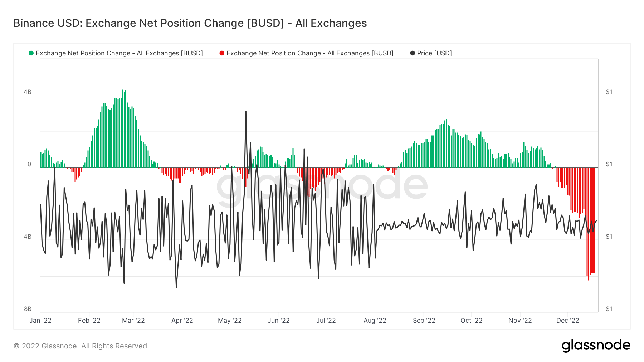Toggle the red Exchange Net Position Change legend dot
Image resolution: width=644 pixels, height=362 pixels.
tap(222, 53)
